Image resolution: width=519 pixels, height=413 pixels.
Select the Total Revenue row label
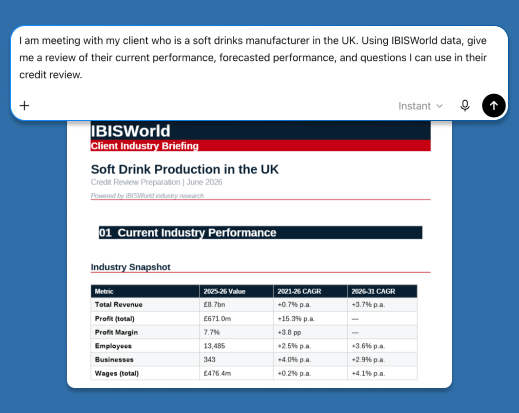click(119, 305)
